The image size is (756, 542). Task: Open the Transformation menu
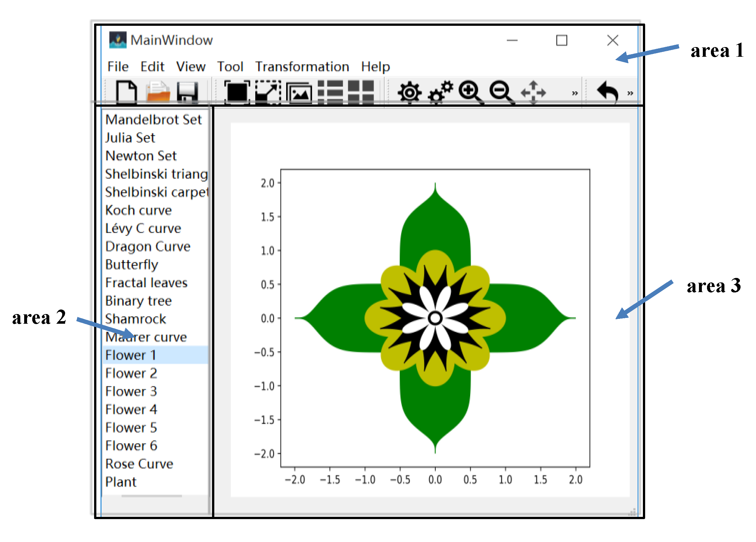tap(302, 67)
